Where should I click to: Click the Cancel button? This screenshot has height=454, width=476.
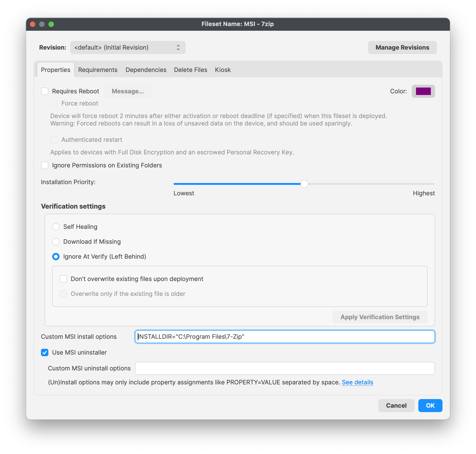point(396,406)
